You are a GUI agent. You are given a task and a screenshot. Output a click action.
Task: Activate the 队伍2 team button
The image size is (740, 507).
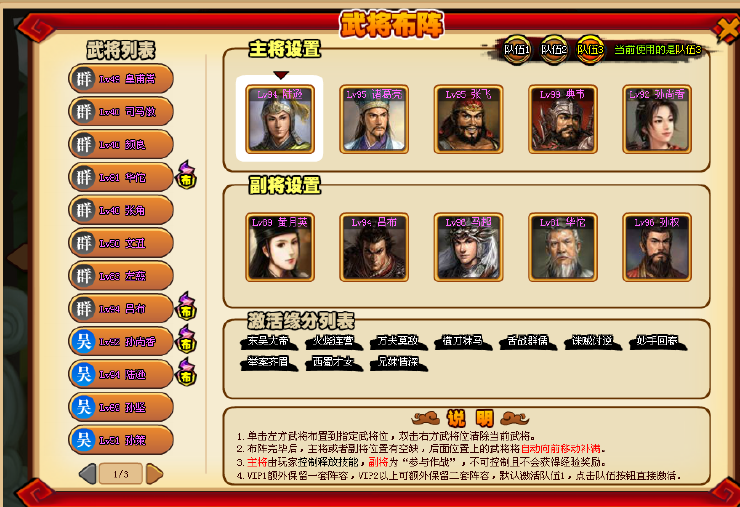point(554,49)
